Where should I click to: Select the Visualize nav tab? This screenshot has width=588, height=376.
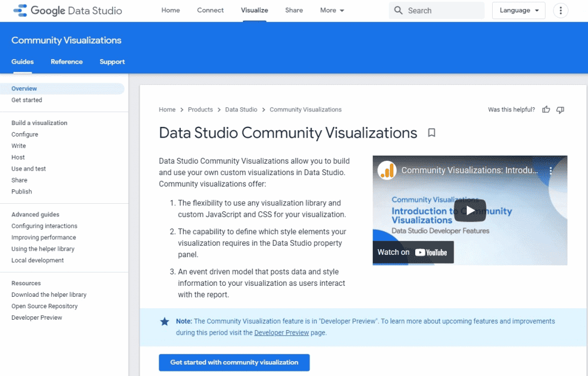coord(254,10)
